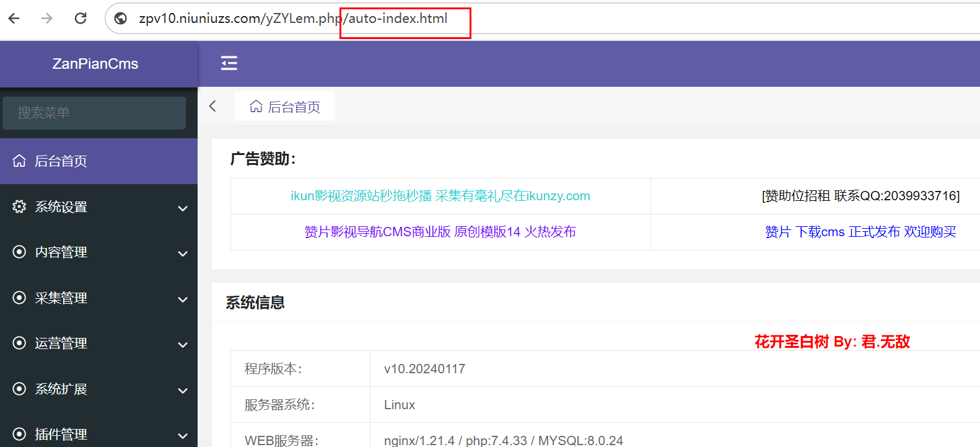
Task: Collapse the sidebar with the menu-fold icon
Action: (x=229, y=63)
